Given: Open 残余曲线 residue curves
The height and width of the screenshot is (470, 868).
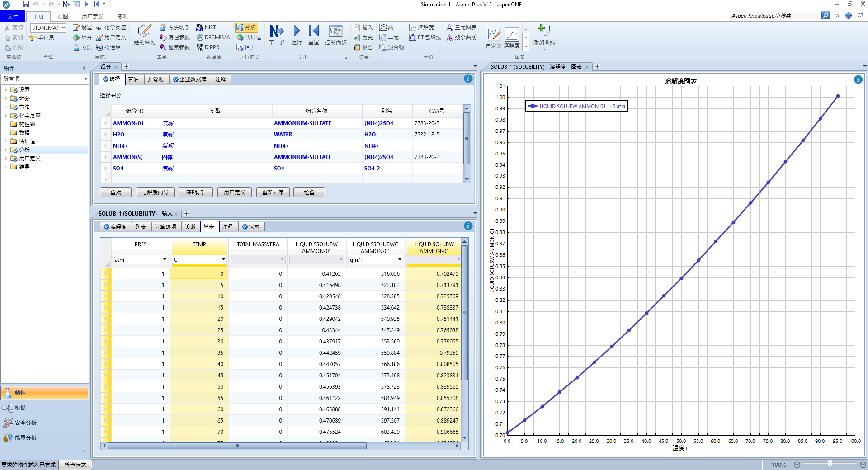Looking at the screenshot, I should (461, 38).
